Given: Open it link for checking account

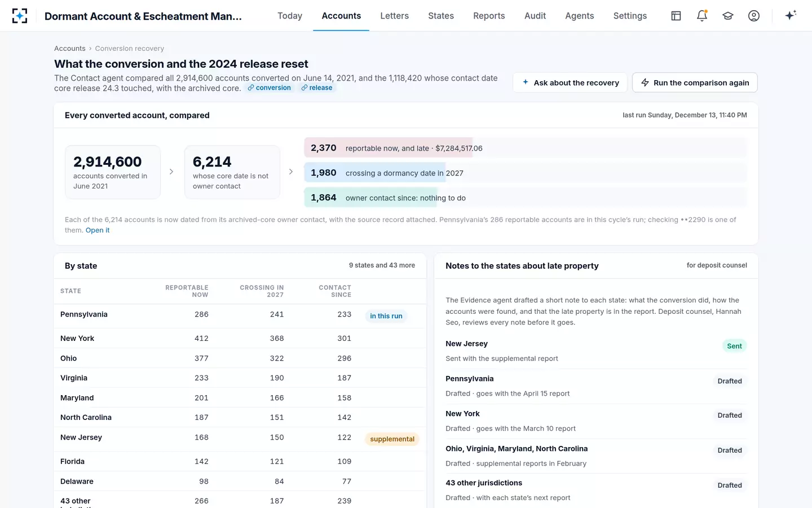Looking at the screenshot, I should [x=98, y=230].
